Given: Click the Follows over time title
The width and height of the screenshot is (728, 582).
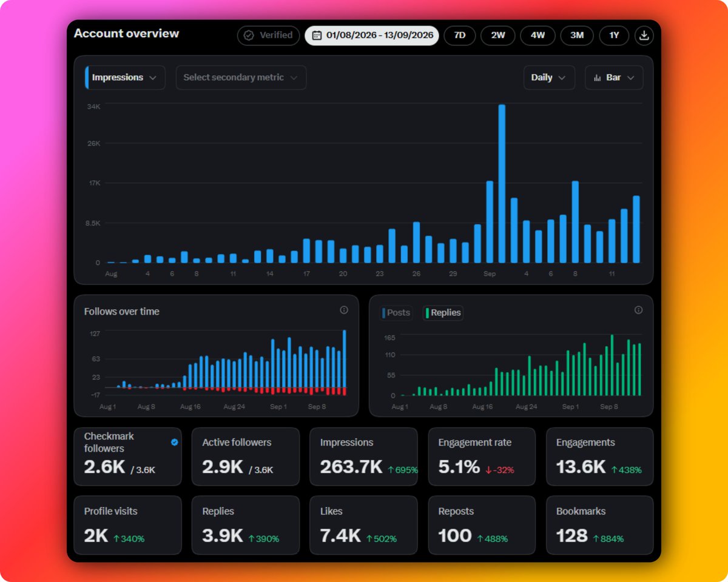Looking at the screenshot, I should 122,312.
